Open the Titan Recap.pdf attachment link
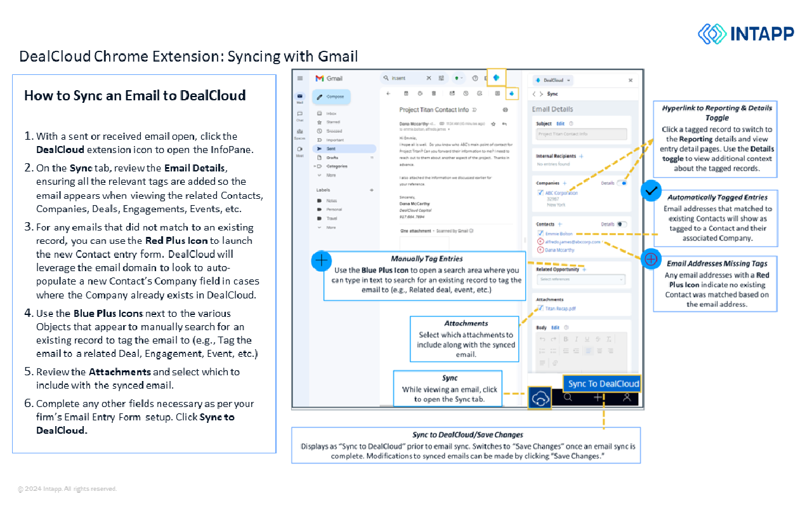812x508 pixels. (561, 308)
